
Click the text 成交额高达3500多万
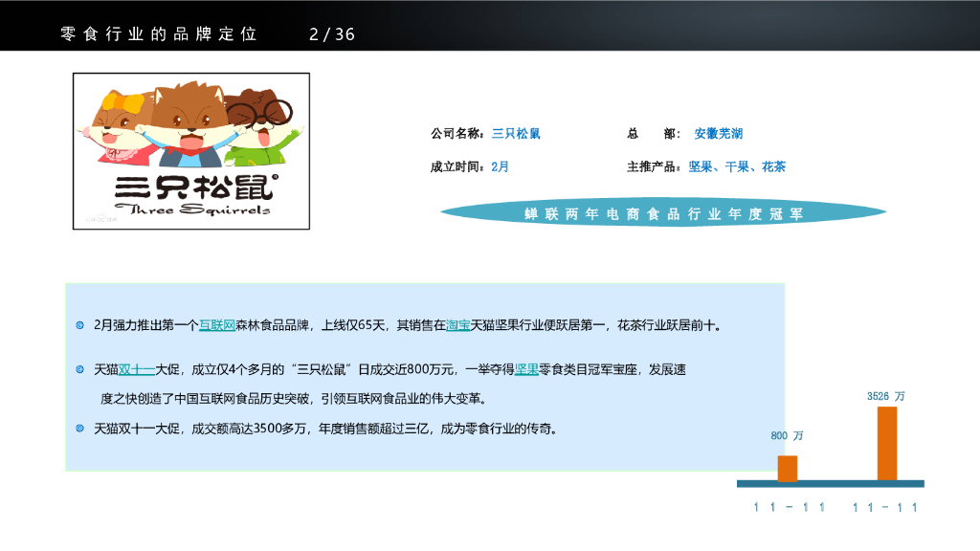249,429
